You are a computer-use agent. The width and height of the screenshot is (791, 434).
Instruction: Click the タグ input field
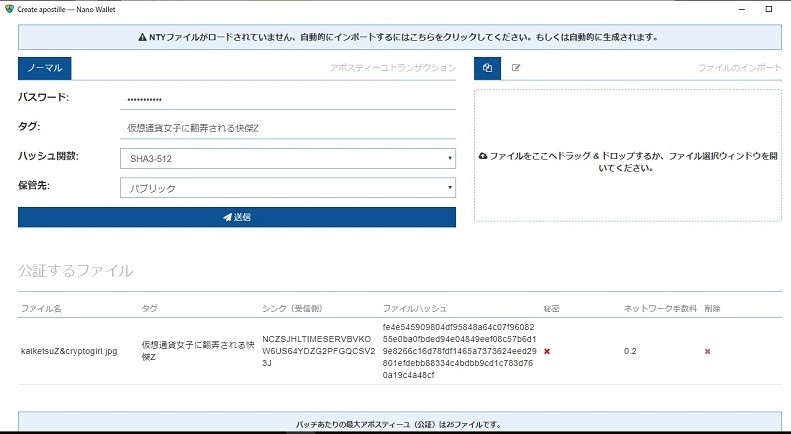288,128
